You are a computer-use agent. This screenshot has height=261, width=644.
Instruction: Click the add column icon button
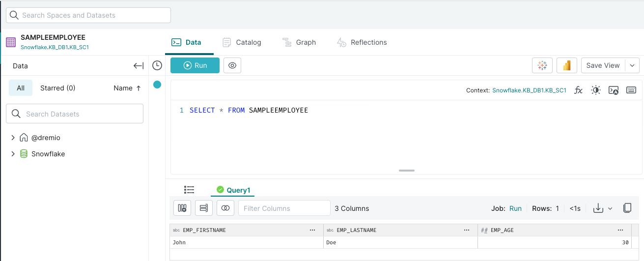[x=182, y=208]
